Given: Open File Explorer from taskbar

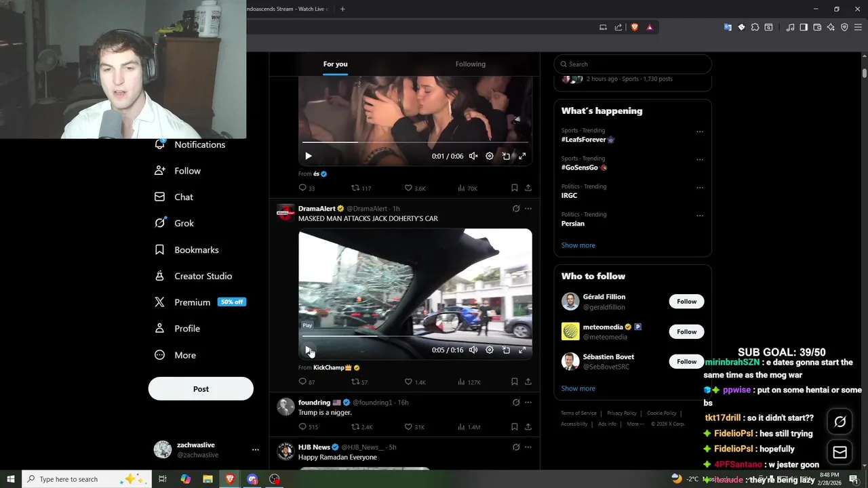Looking at the screenshot, I should [208, 479].
